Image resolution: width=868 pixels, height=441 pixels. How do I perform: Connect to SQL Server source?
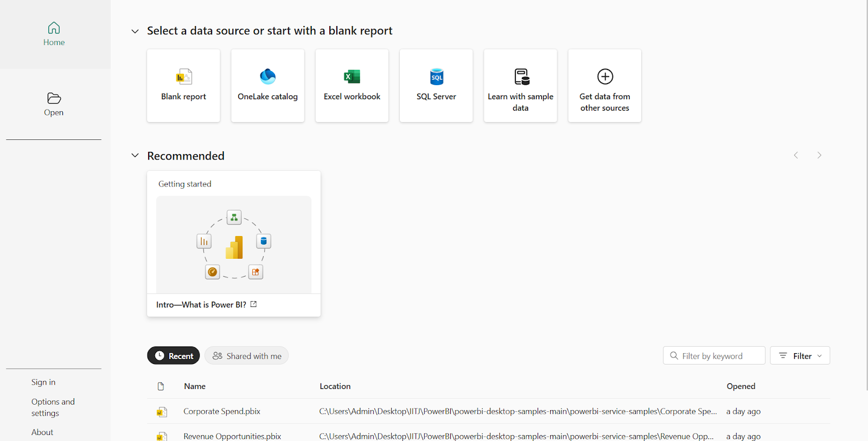click(436, 86)
